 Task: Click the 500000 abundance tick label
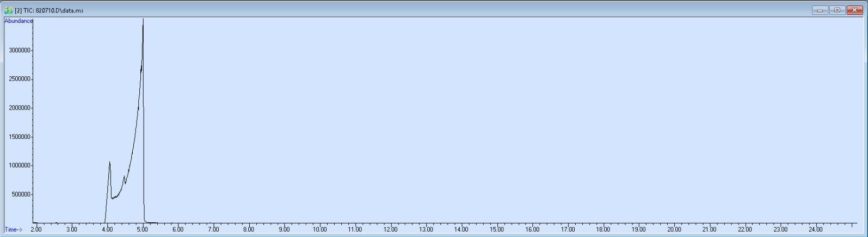tap(21, 195)
